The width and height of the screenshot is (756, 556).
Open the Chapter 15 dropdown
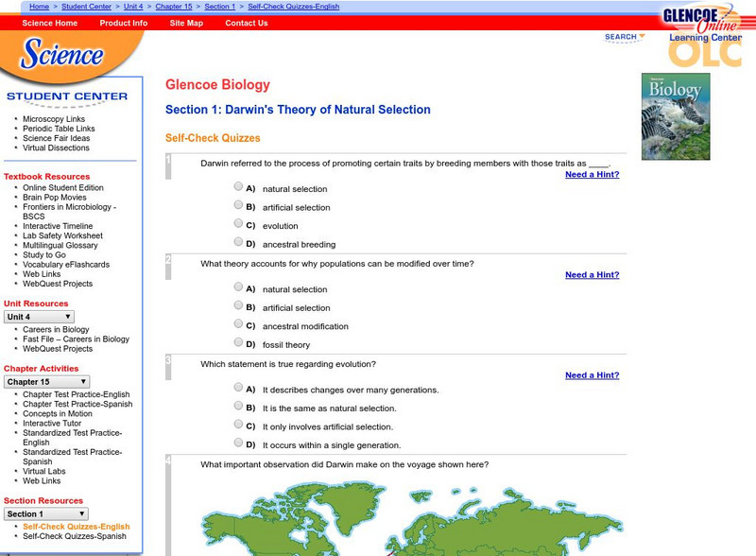(x=46, y=382)
